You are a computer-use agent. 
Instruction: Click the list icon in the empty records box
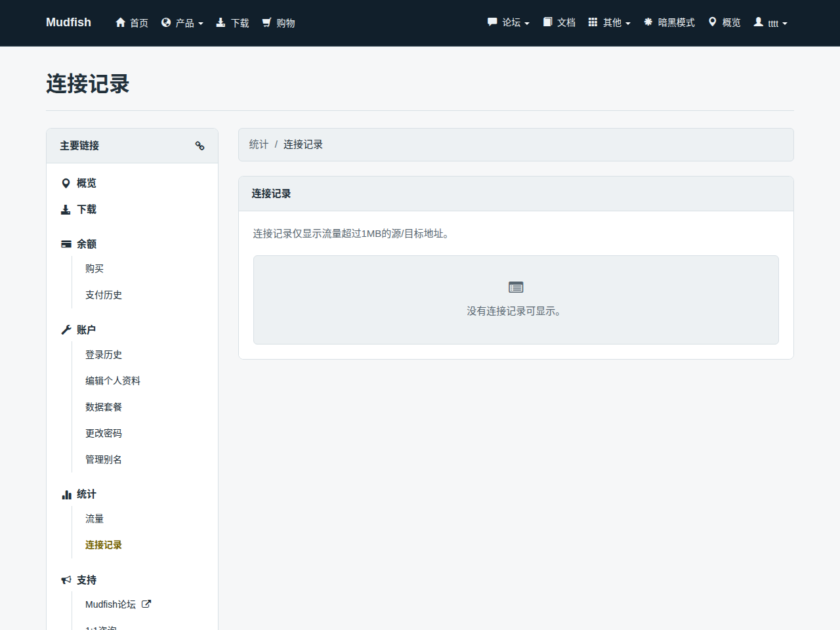pos(516,287)
